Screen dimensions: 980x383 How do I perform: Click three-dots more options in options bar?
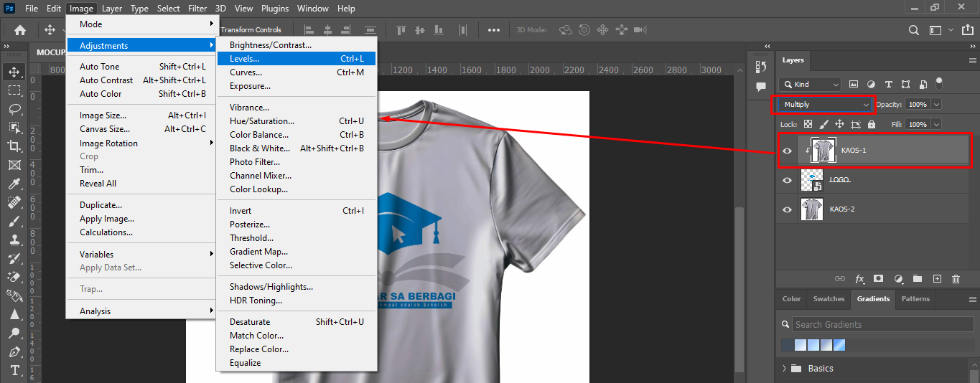click(494, 30)
